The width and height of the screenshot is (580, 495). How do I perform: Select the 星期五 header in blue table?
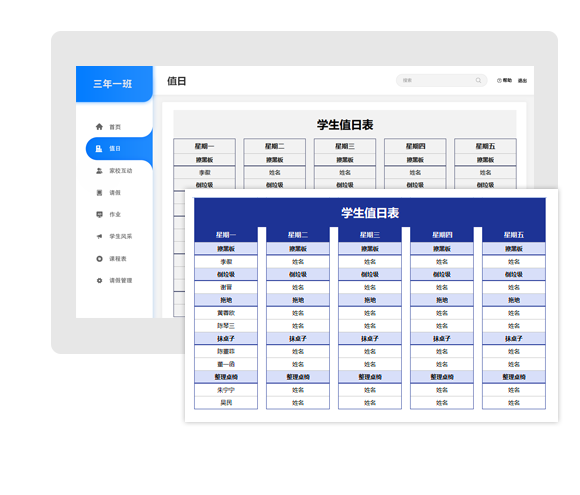pyautogui.click(x=513, y=235)
